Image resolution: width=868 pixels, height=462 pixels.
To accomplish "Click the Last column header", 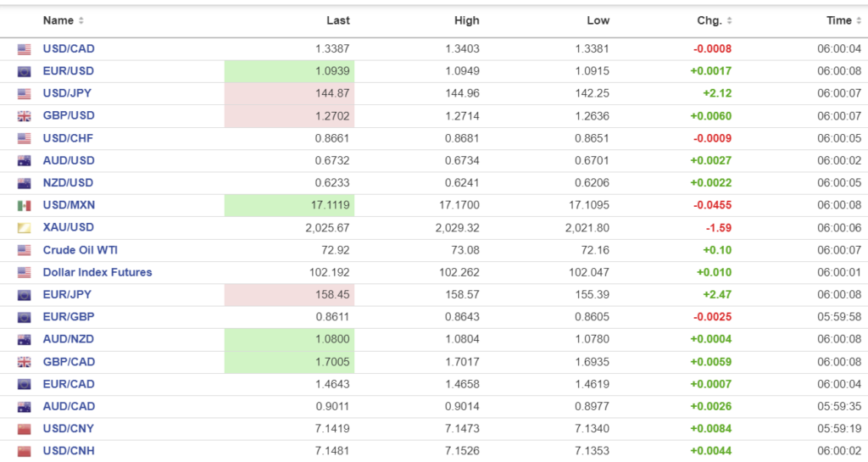I will [338, 20].
